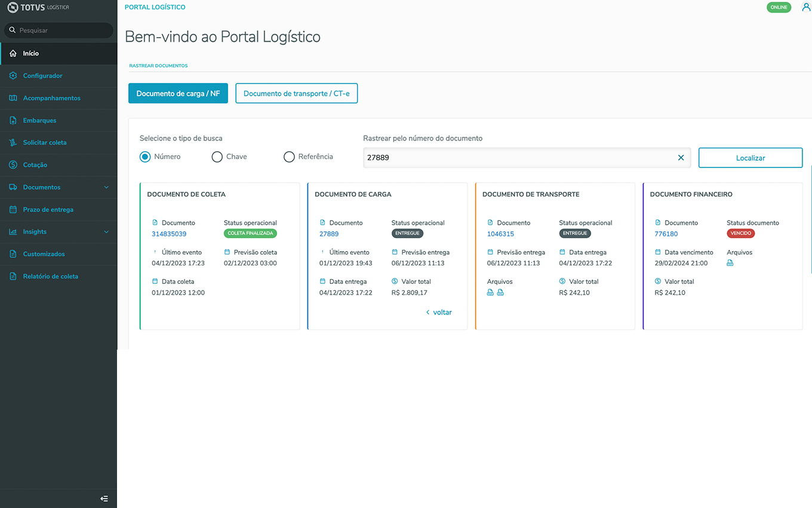This screenshot has width=812, height=508.
Task: Click the TOTVS Logística logo
Action: coord(38,8)
